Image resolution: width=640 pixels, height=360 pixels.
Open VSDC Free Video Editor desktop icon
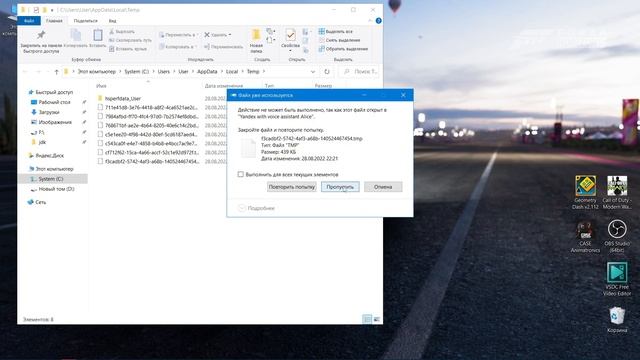pos(617,279)
